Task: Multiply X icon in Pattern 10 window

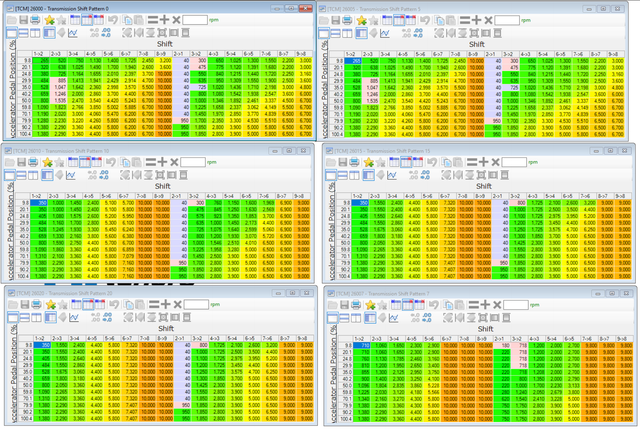Action: [174, 162]
